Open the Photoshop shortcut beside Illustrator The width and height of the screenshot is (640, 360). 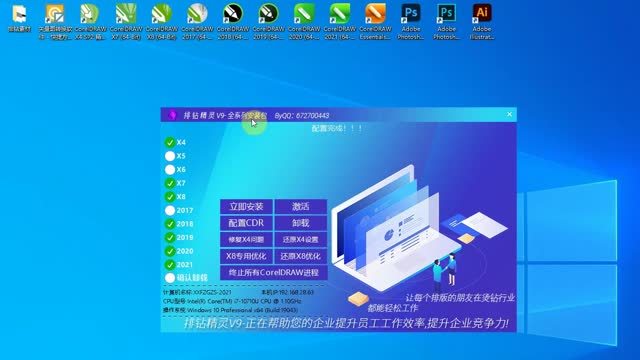(x=446, y=22)
